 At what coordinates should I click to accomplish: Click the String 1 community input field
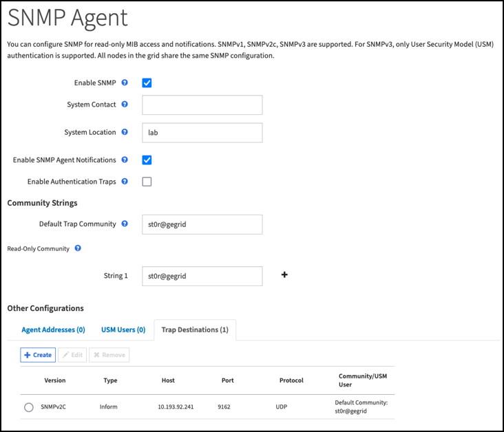pos(202,276)
